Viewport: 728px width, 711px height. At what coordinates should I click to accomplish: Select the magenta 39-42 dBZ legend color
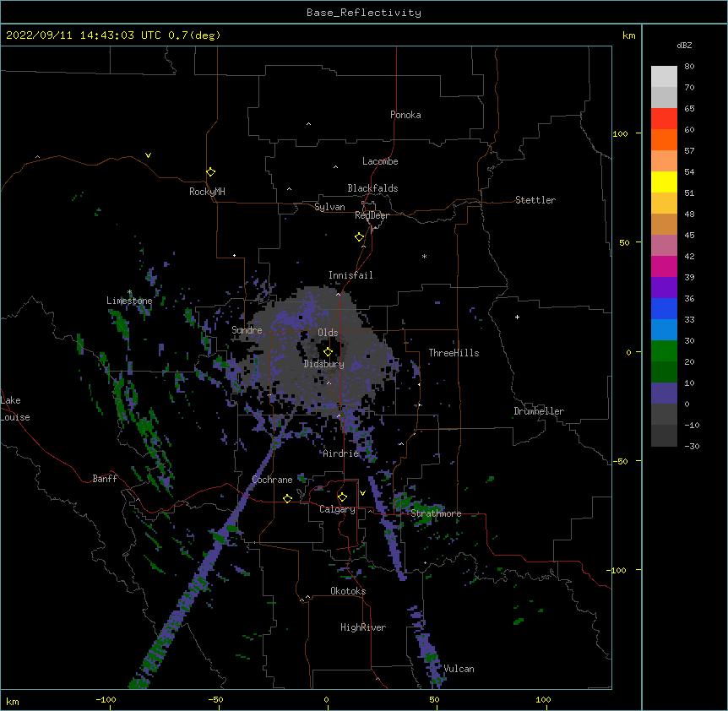[x=664, y=266]
